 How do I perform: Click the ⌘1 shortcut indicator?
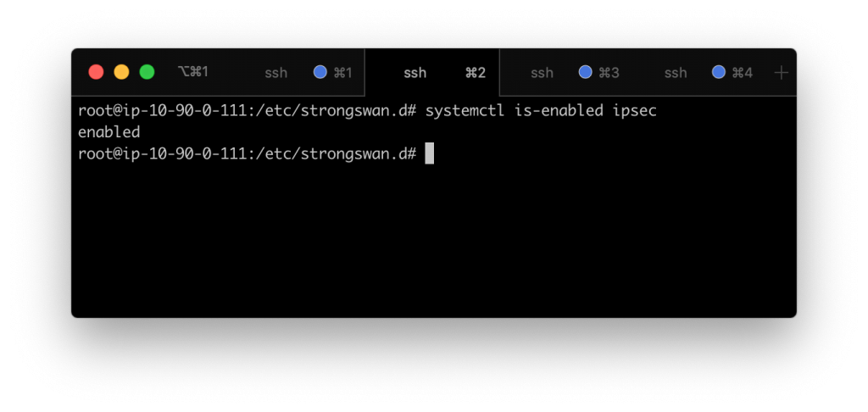(x=342, y=73)
